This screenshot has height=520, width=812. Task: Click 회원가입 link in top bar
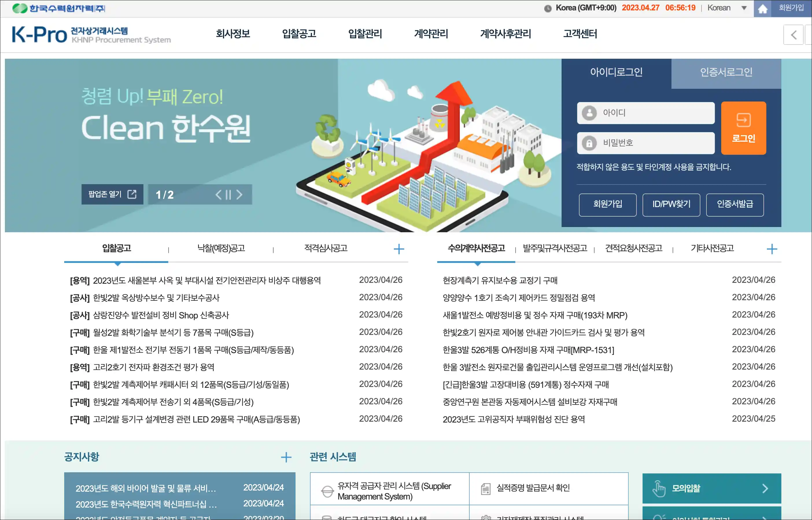(x=791, y=8)
